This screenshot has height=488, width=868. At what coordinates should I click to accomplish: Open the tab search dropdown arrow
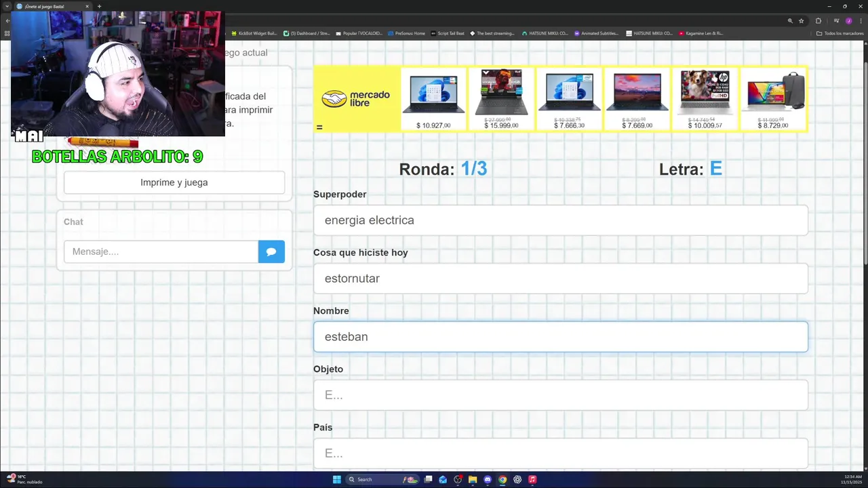[7, 6]
